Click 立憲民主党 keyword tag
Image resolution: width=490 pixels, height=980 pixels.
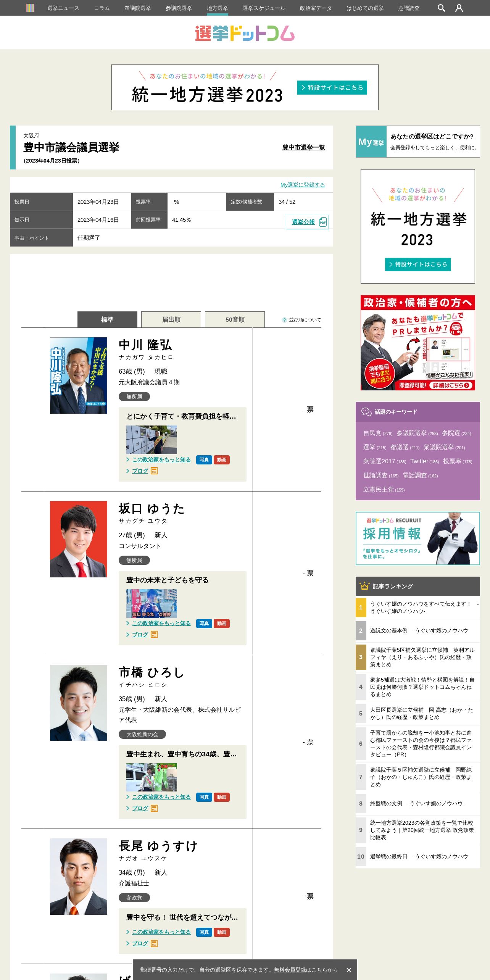click(384, 490)
